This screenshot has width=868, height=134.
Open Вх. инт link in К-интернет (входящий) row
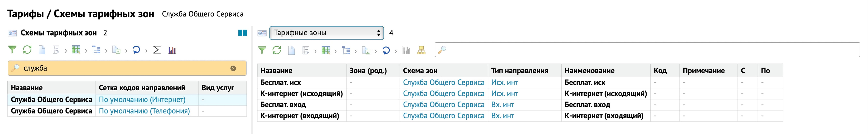point(502,116)
